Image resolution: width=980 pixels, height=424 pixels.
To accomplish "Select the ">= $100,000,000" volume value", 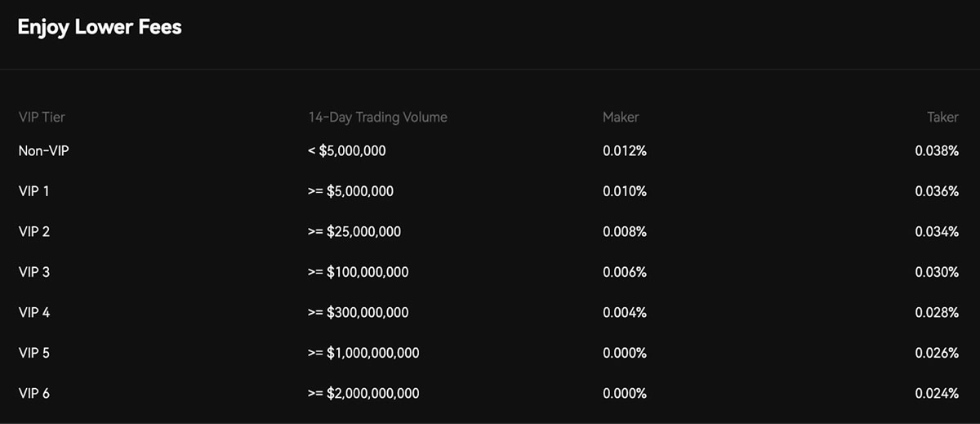I will (359, 272).
